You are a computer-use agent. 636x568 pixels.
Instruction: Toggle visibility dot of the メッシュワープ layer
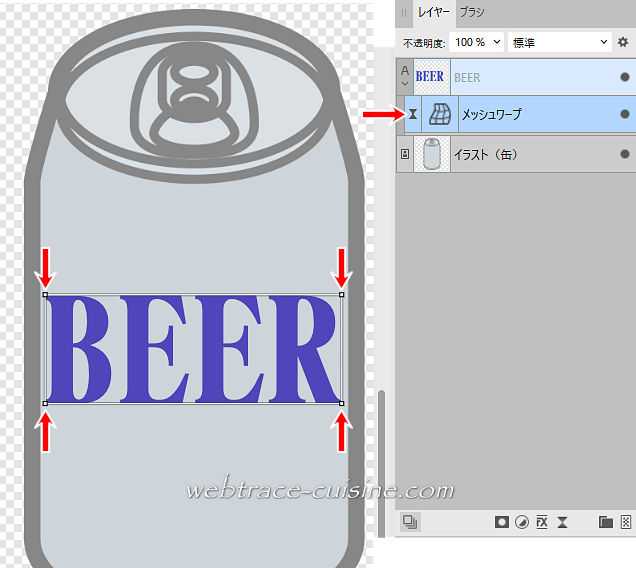click(x=625, y=115)
